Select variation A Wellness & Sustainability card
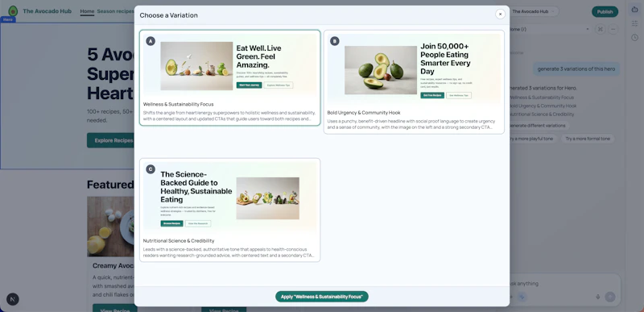 (x=229, y=77)
